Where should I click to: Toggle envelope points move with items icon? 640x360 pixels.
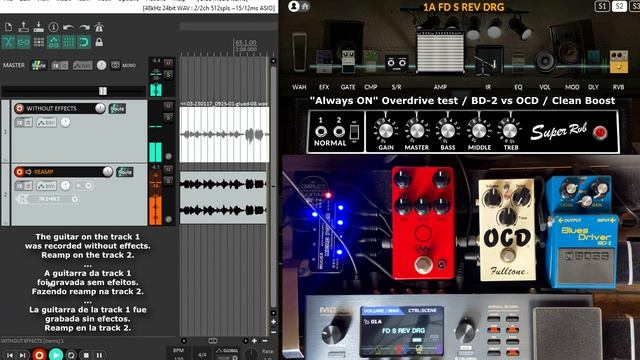pos(53,42)
